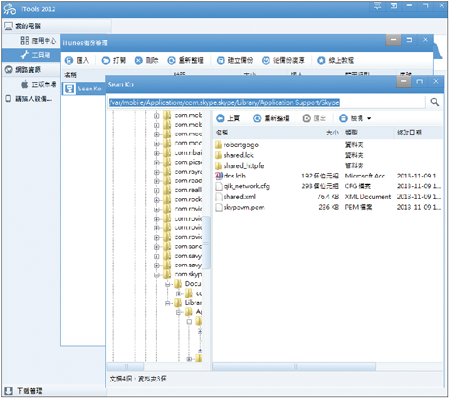
Task: Sort files by the Size column header
Action: pyautogui.click(x=332, y=133)
